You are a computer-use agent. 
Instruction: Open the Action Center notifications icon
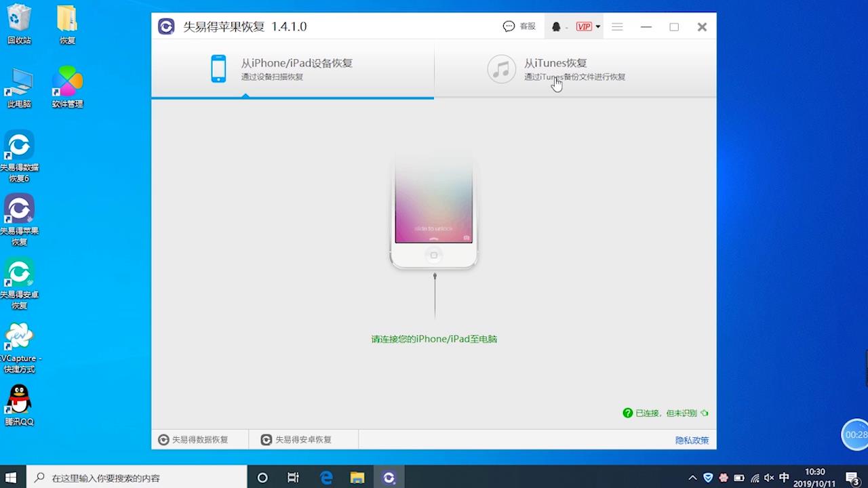(854, 478)
